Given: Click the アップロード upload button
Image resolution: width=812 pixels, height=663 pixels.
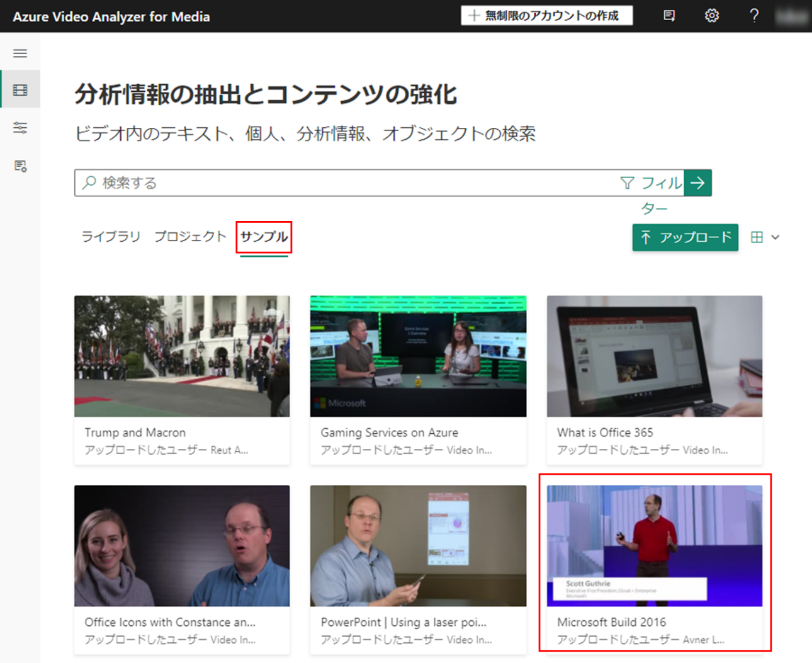Looking at the screenshot, I should [x=685, y=237].
